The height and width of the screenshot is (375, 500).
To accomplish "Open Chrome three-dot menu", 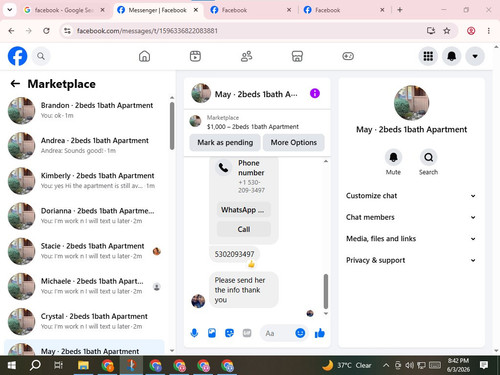I will (489, 31).
